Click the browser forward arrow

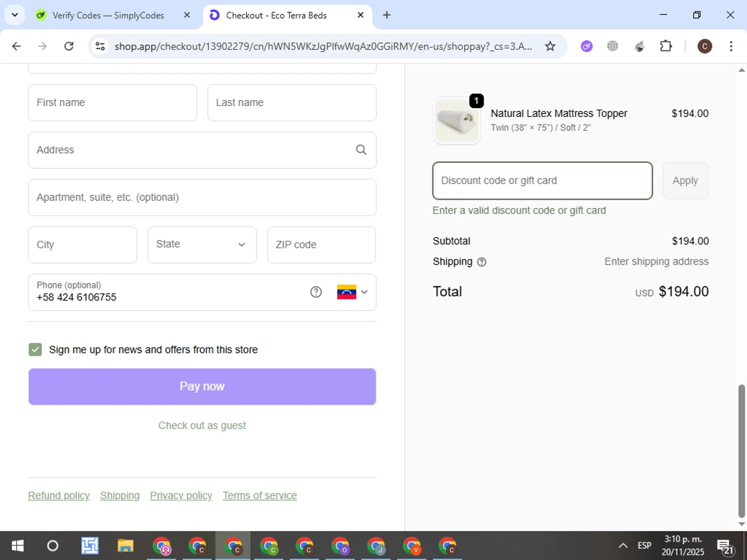42,46
